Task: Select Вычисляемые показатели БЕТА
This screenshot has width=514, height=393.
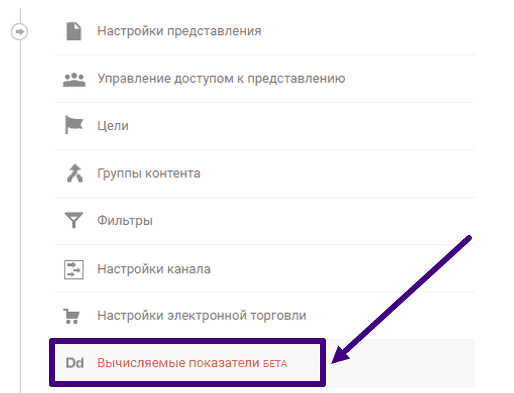Action: pyautogui.click(x=192, y=363)
